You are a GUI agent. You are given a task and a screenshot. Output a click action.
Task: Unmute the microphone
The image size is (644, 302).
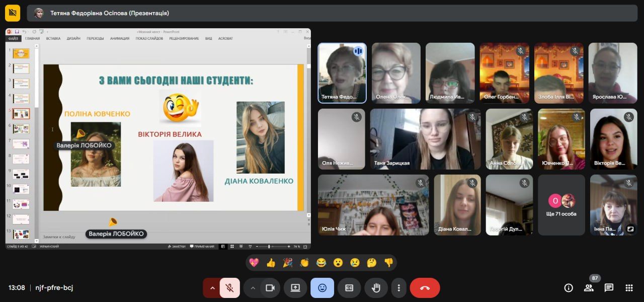[229, 288]
